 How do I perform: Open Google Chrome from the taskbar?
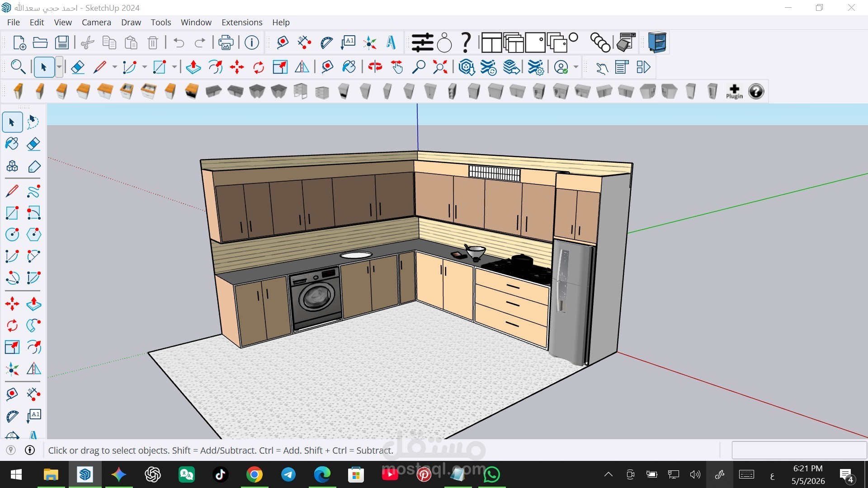(255, 474)
